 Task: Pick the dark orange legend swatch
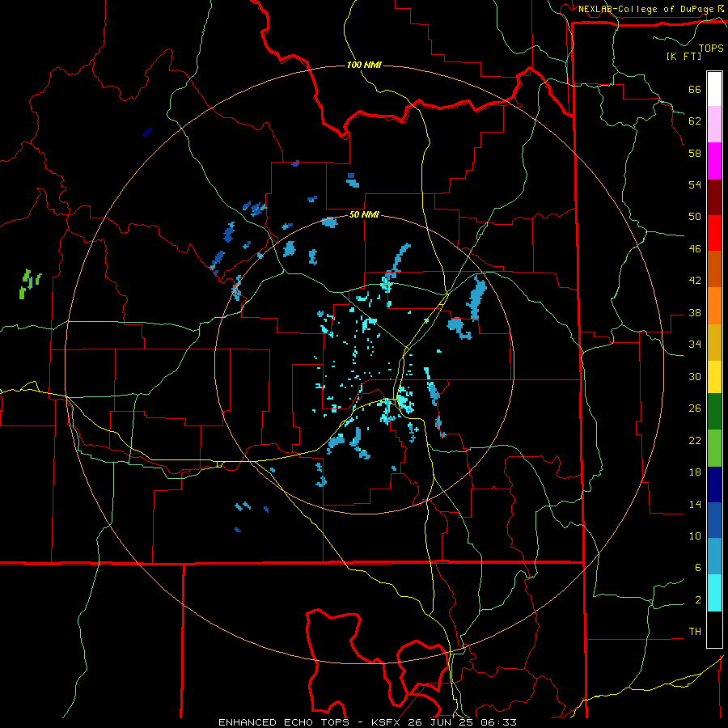tap(714, 269)
